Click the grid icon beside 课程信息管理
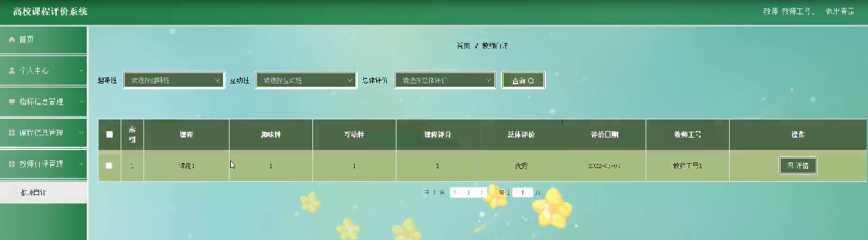868x240 pixels. click(x=11, y=133)
